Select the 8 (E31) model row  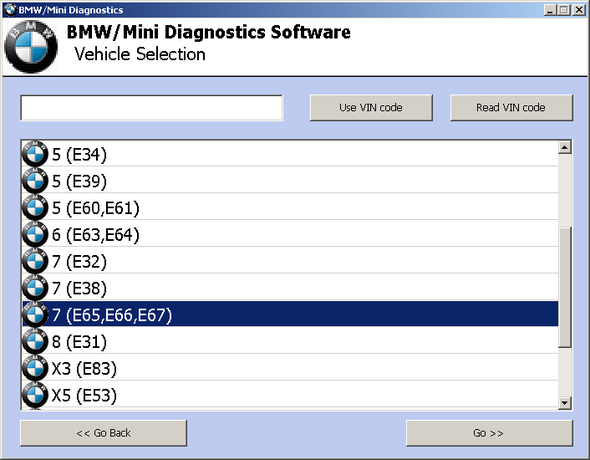pyautogui.click(x=290, y=341)
